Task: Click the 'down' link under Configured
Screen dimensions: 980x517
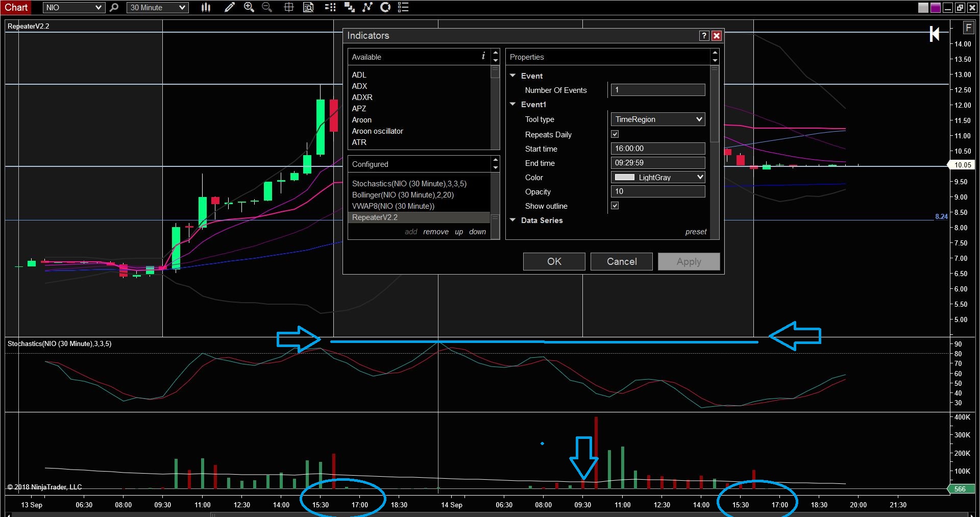Action: tap(477, 232)
